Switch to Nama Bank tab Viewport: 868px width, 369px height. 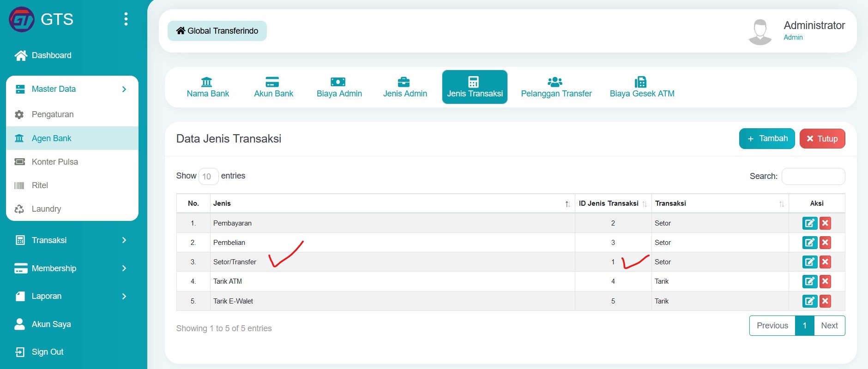click(208, 87)
